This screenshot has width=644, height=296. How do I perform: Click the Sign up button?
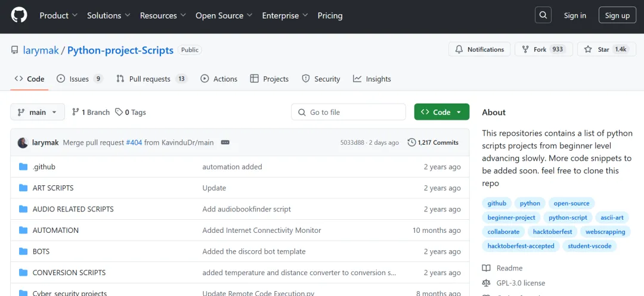click(617, 15)
